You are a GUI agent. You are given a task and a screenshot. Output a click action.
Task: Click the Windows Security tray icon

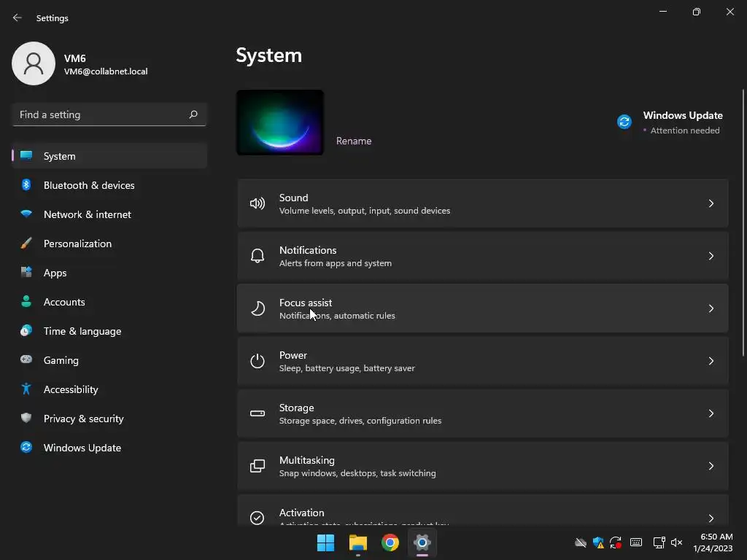(598, 542)
